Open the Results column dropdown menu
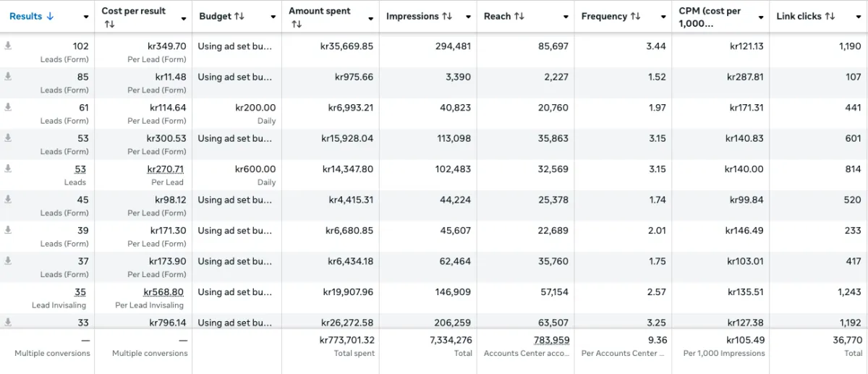 [86, 17]
